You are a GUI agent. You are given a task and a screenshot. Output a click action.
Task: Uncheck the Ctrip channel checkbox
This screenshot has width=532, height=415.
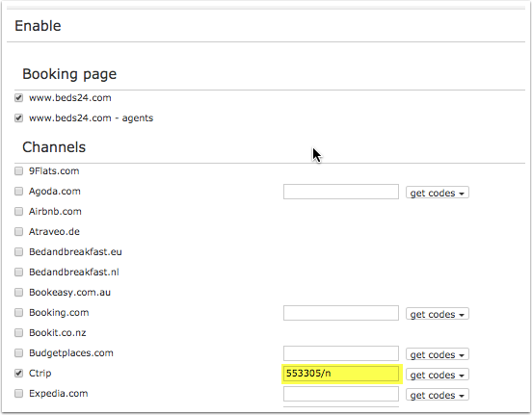pyautogui.click(x=18, y=374)
